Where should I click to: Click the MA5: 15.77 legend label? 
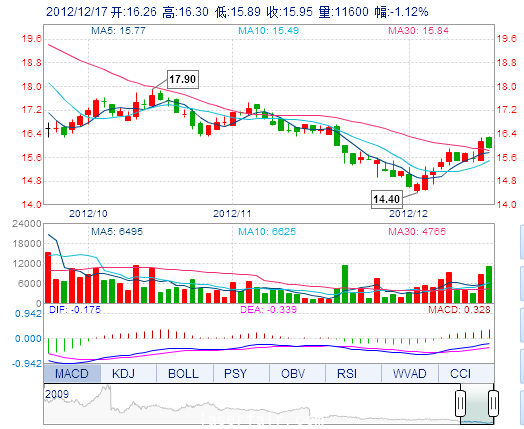tap(119, 31)
